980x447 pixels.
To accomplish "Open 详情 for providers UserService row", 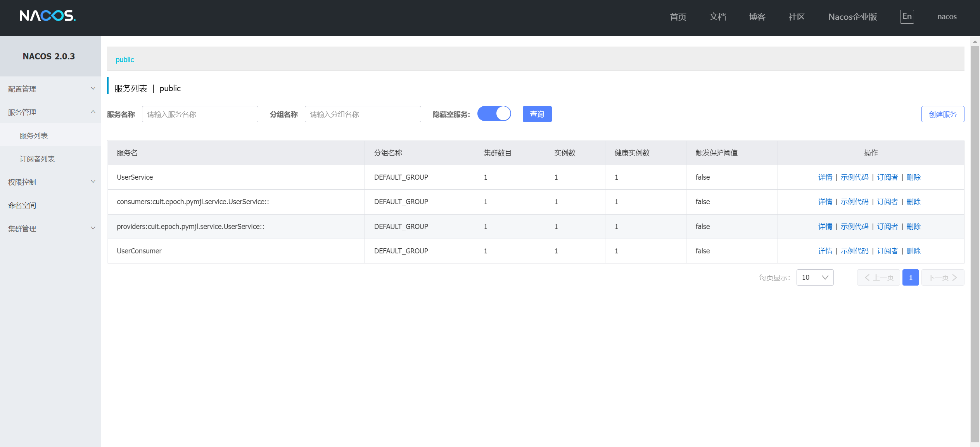I will 825,227.
